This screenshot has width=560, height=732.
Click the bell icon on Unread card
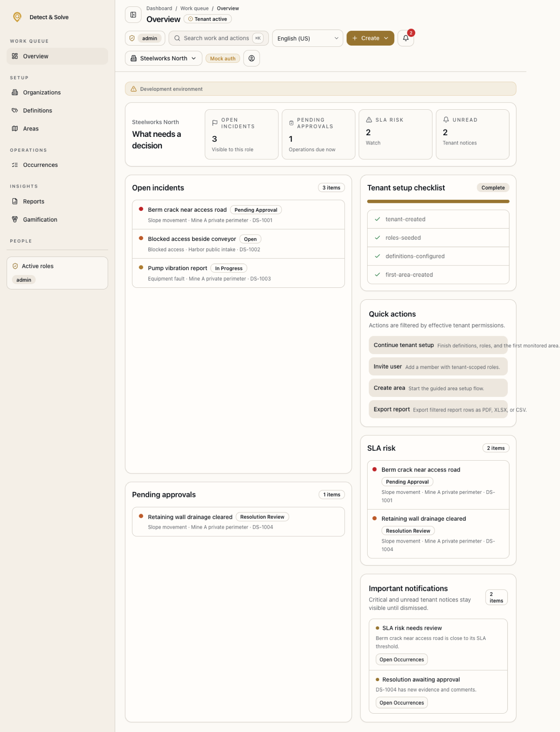pyautogui.click(x=446, y=120)
